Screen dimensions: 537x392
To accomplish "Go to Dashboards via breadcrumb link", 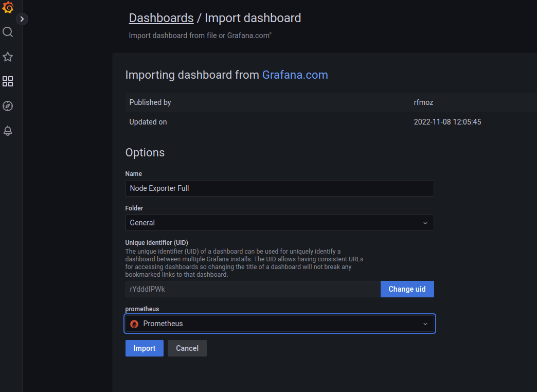I will click(161, 18).
